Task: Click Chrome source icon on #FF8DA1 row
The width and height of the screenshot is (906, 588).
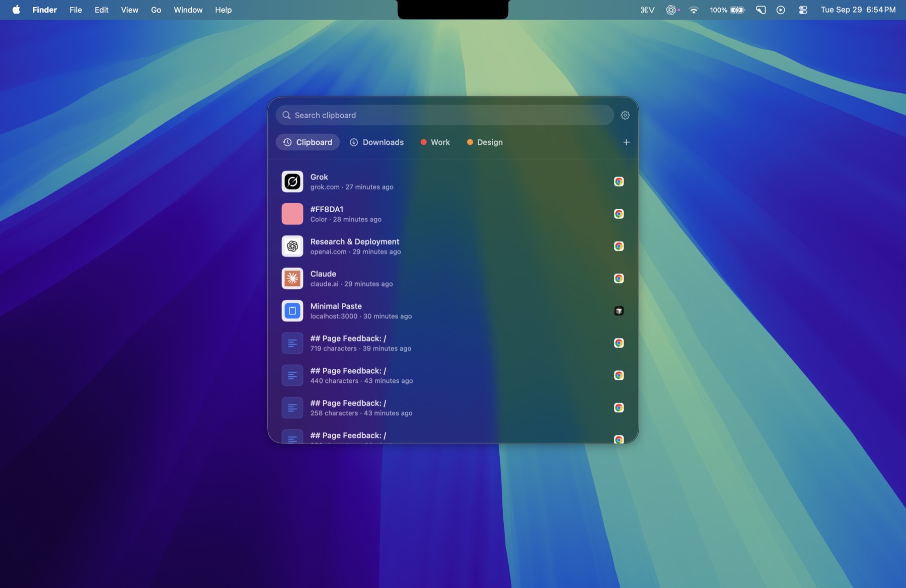Action: 619,214
